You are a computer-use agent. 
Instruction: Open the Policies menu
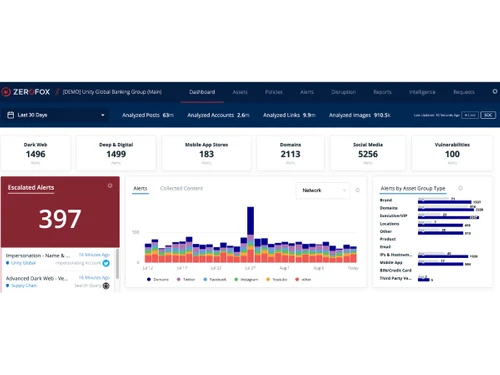tap(274, 92)
